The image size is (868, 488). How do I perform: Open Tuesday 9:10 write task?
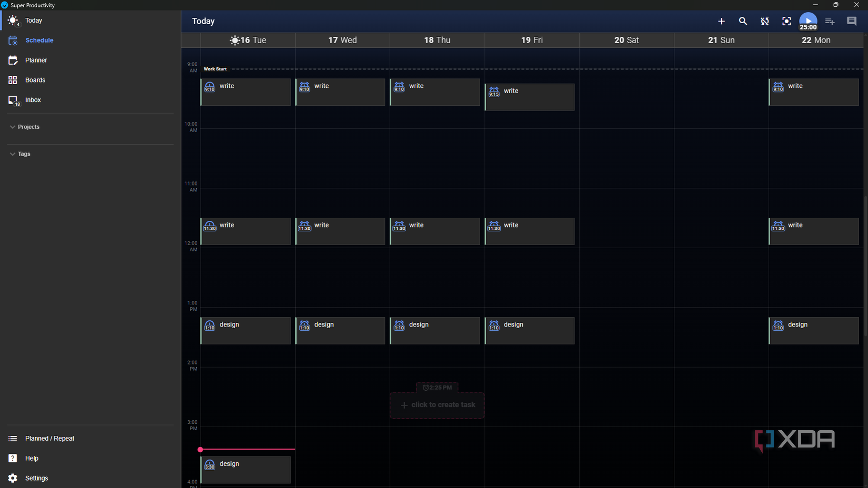tap(246, 92)
